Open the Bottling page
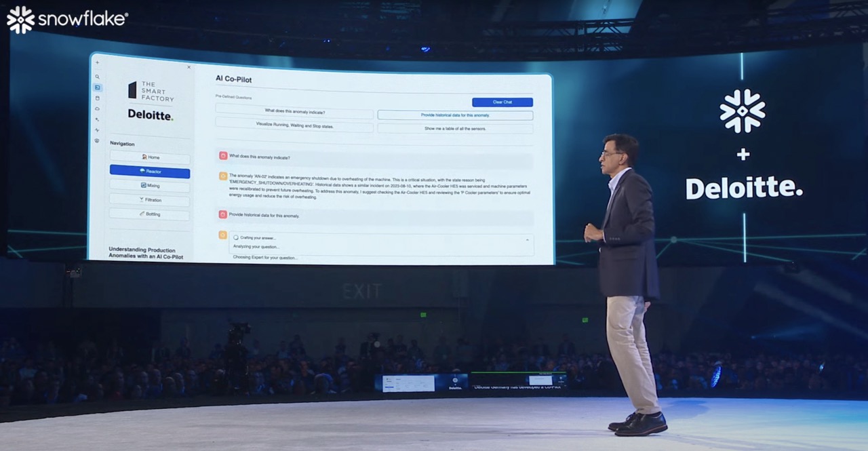Viewport: 868px width, 451px height. (x=150, y=214)
